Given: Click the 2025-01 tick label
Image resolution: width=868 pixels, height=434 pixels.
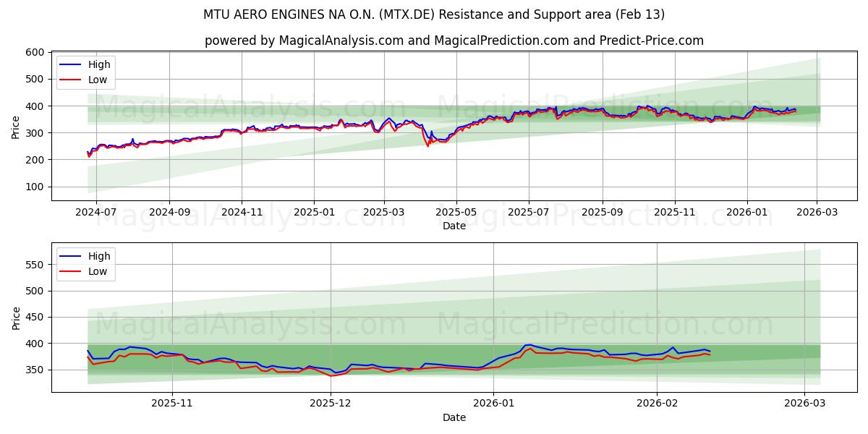Looking at the screenshot, I should click(x=314, y=213).
